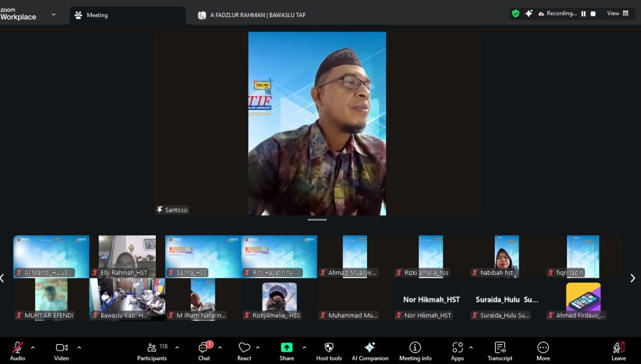641x364 pixels.
Task: Open the Chat panel
Action: (x=204, y=351)
